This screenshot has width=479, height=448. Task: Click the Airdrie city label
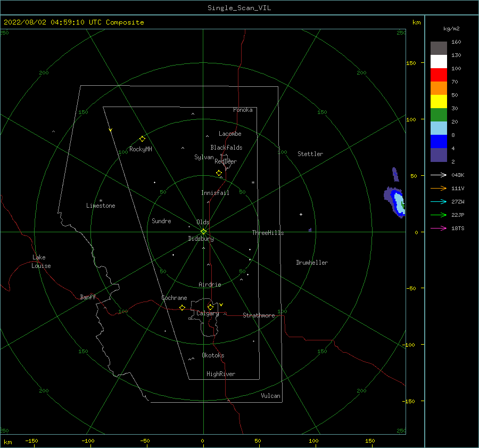point(210,284)
